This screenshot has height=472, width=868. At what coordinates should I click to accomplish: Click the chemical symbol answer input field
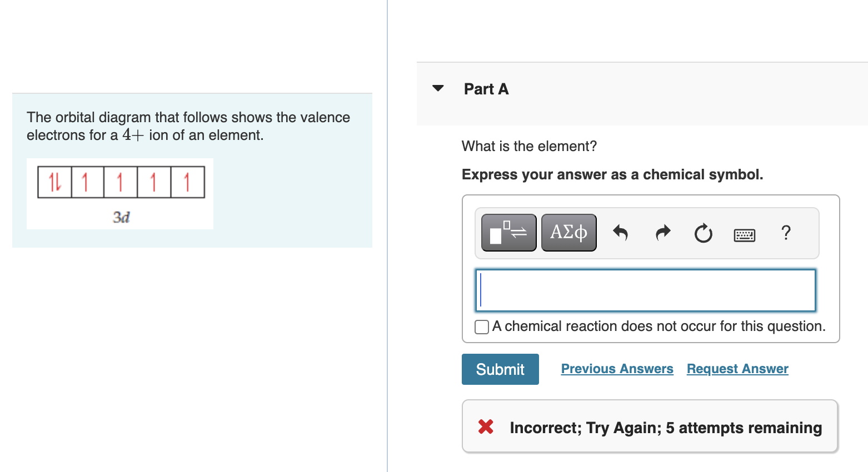click(645, 290)
